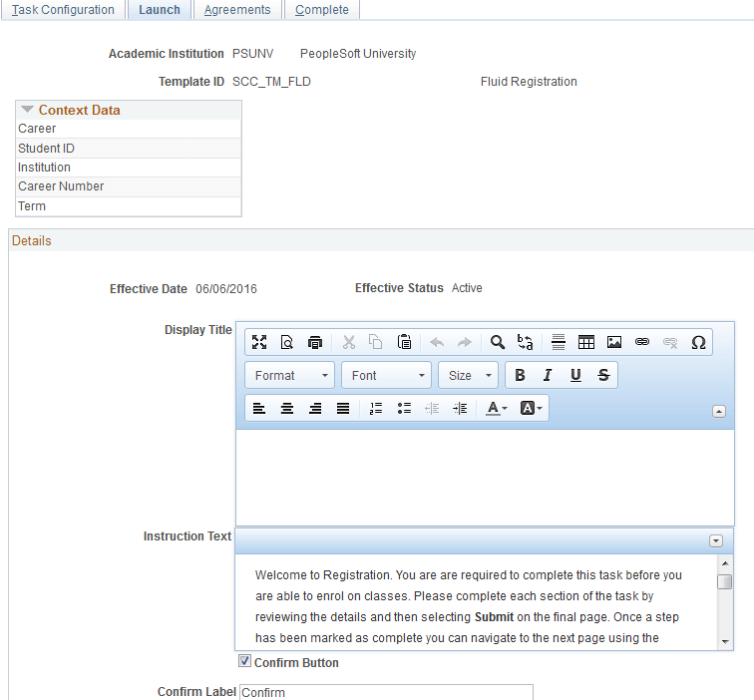
Task: Open the Size dropdown
Action: (x=469, y=375)
